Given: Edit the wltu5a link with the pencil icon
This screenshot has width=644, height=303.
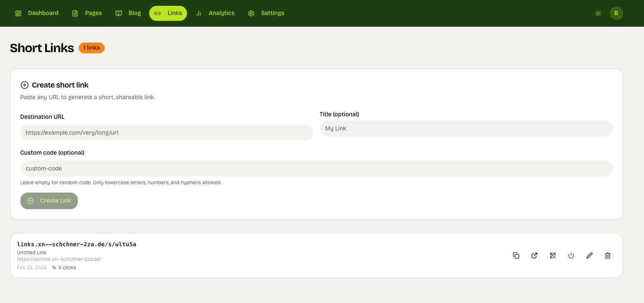Looking at the screenshot, I should 589,255.
